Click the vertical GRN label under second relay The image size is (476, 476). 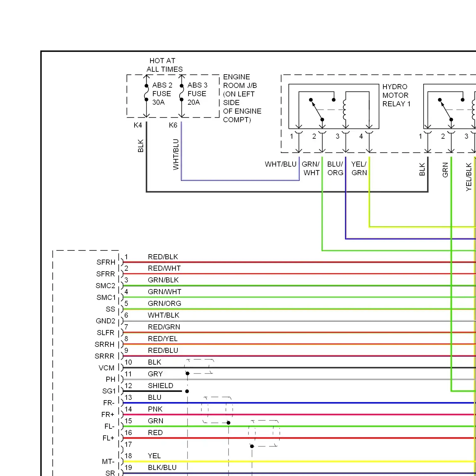tap(445, 170)
